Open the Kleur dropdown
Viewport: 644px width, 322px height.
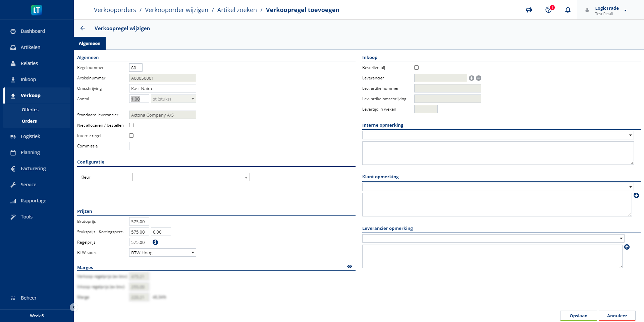point(191,177)
